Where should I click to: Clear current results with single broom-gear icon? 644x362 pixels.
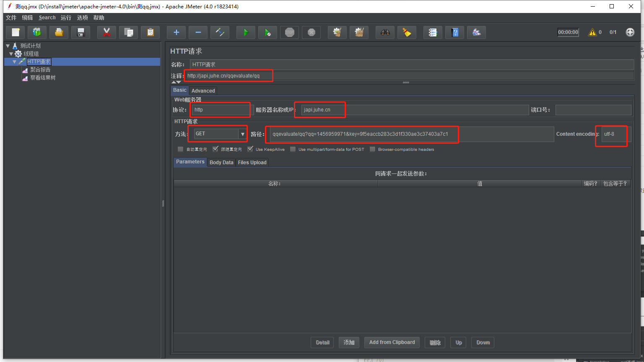[338, 32]
